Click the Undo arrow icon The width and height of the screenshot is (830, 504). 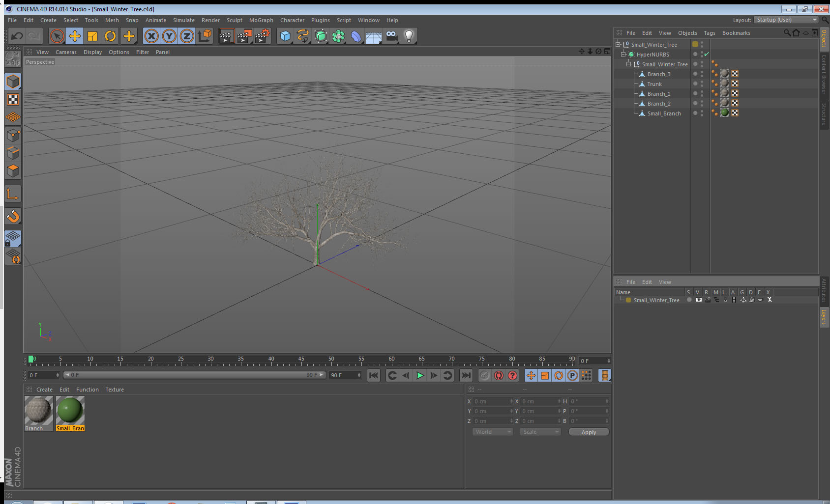pyautogui.click(x=17, y=36)
